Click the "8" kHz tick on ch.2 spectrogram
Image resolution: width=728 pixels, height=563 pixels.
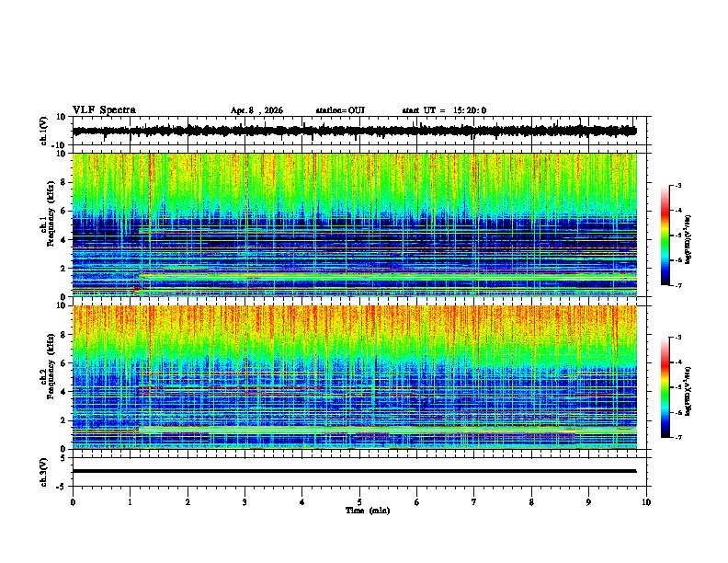[x=63, y=335]
